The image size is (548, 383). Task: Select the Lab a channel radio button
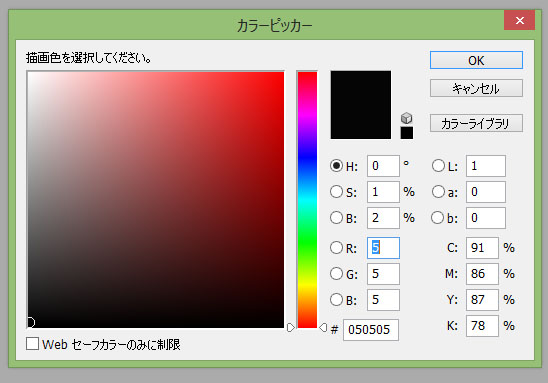pyautogui.click(x=438, y=192)
